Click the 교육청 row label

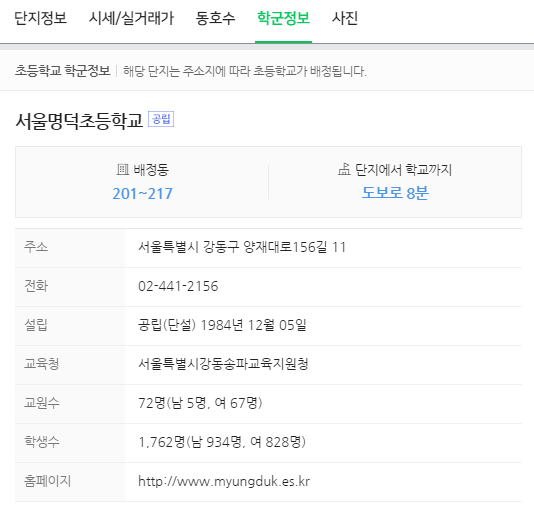pyautogui.click(x=42, y=363)
